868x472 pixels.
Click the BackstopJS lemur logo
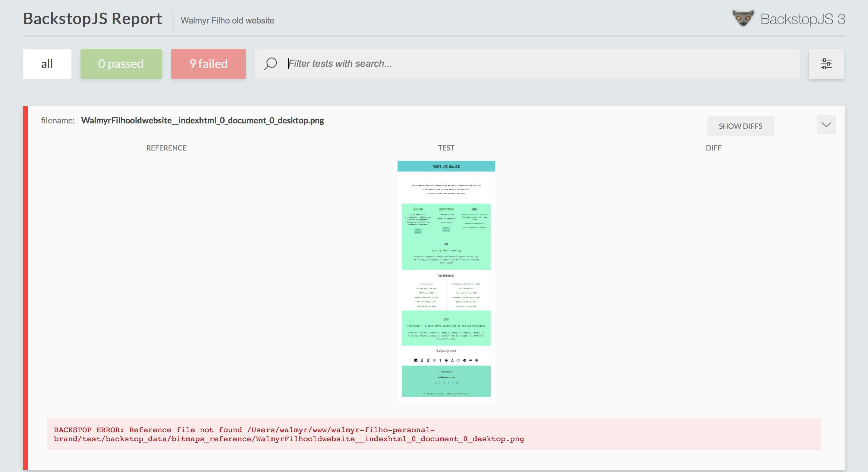(x=743, y=18)
